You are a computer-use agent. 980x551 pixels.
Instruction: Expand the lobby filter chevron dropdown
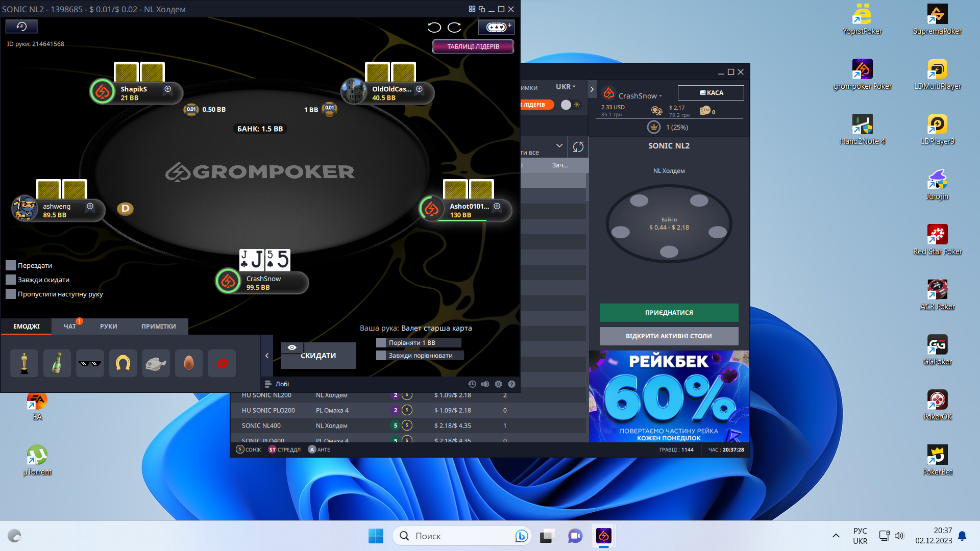pos(559,146)
